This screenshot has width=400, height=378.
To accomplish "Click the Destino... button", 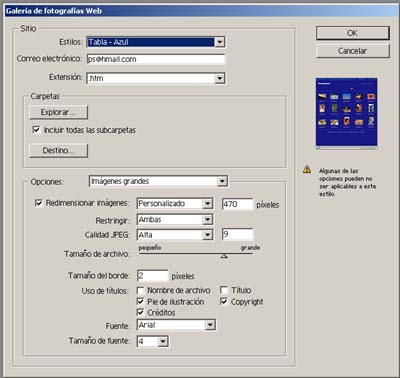I will (x=58, y=151).
